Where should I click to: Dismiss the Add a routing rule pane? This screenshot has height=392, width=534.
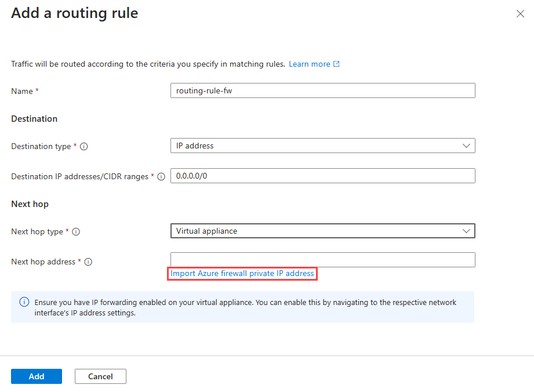[520, 13]
